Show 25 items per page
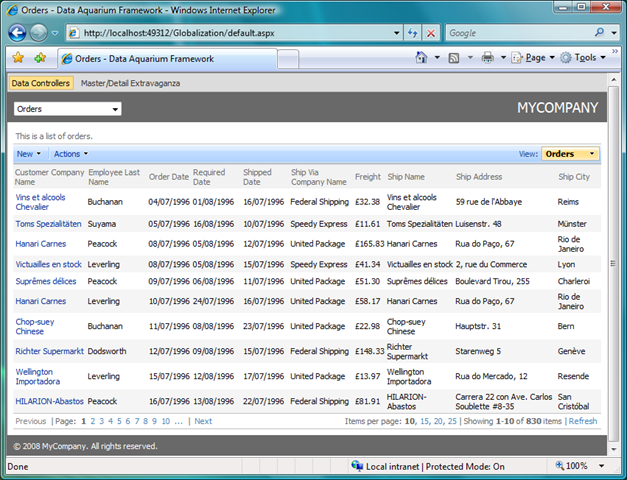The image size is (627, 480). click(452, 421)
